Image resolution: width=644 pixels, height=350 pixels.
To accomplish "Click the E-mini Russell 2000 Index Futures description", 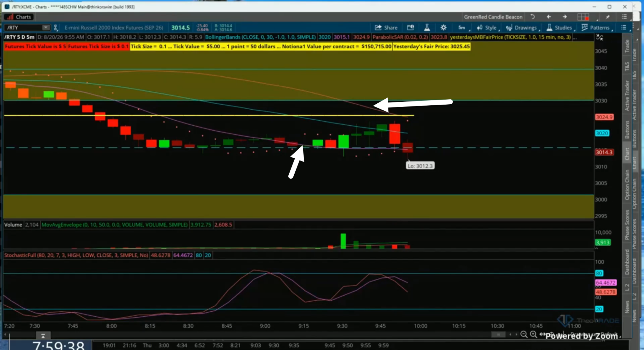I will [114, 28].
